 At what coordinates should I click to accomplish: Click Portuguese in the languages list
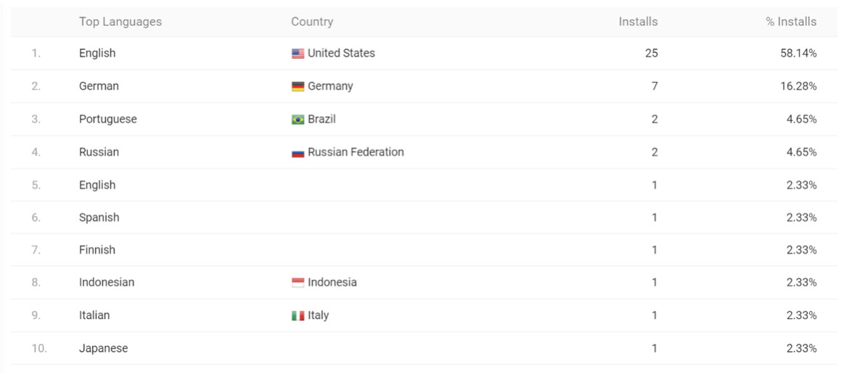107,119
